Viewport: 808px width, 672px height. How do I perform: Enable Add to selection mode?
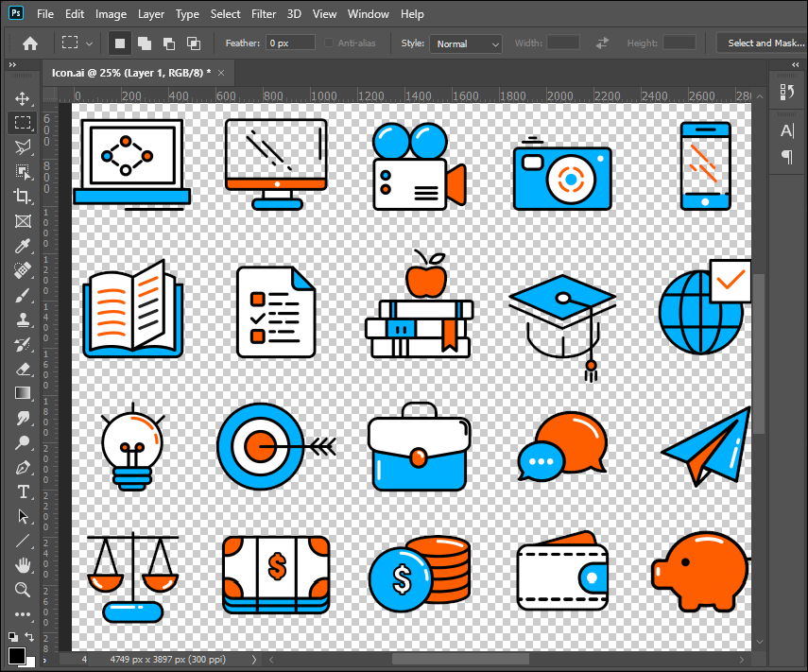(x=145, y=43)
